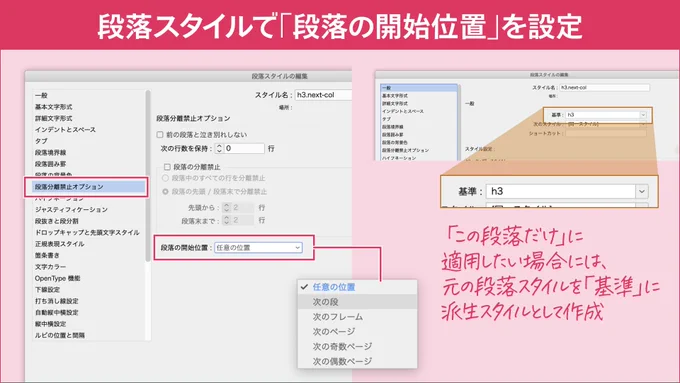The width and height of the screenshot is (680, 383).
Task: Select radio 段落の先頭 / 段落末で分離禁止
Action: pyautogui.click(x=165, y=192)
